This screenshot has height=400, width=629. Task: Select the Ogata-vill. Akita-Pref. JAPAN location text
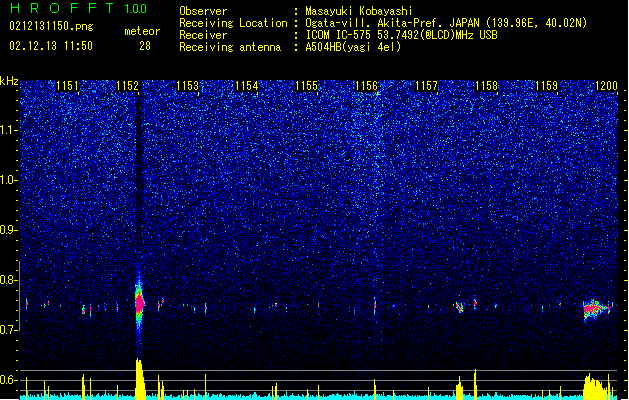[x=446, y=23]
